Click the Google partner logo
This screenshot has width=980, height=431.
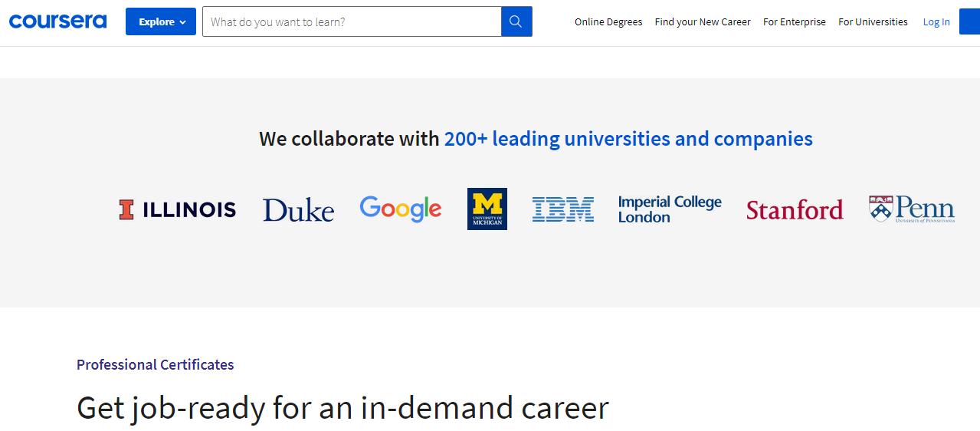tap(400, 209)
